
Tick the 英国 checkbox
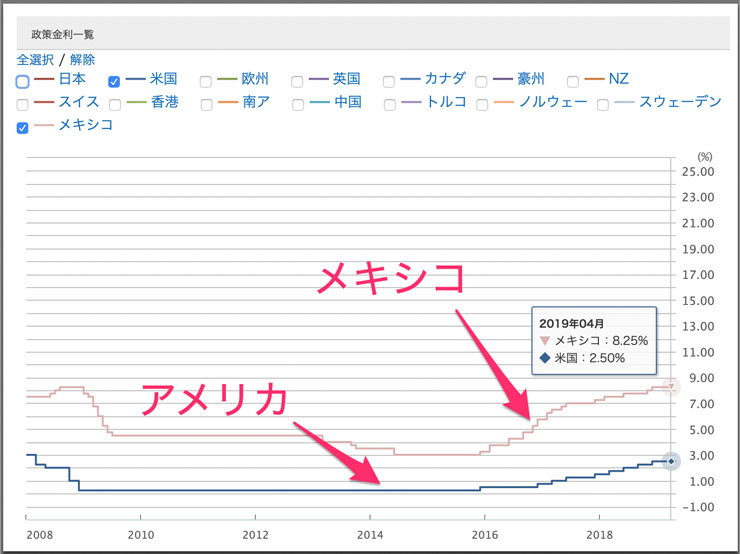pyautogui.click(x=297, y=82)
